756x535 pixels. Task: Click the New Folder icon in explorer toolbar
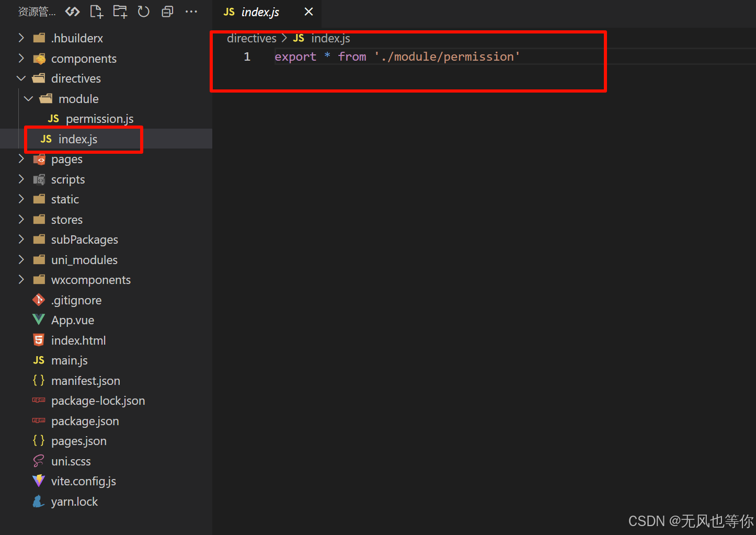click(120, 12)
